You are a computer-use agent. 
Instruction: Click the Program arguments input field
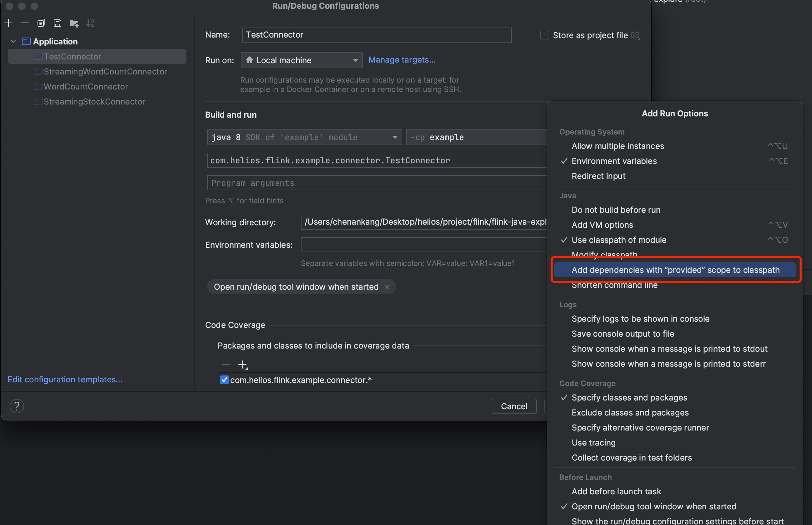point(375,183)
